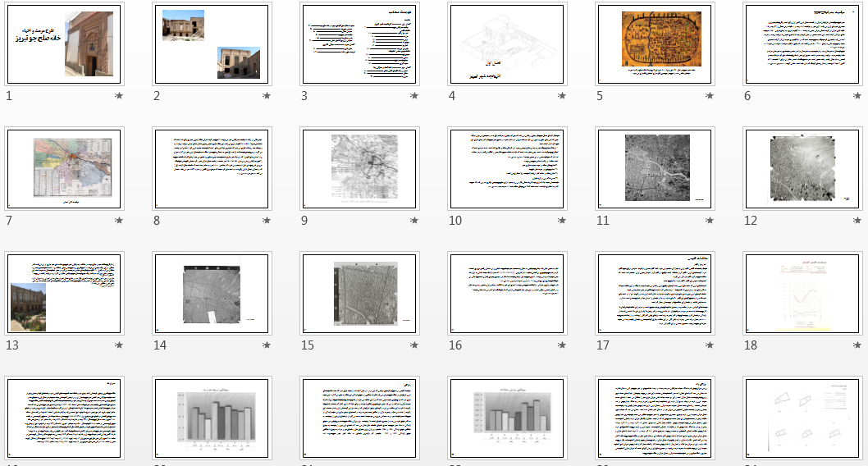Play transition star icon for slide 13
This screenshot has width=868, height=466.
coord(119,345)
